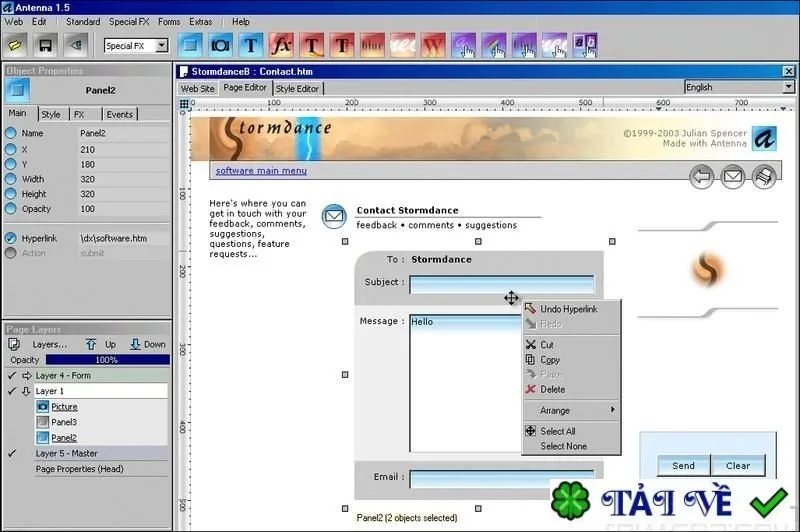Image resolution: width=800 pixels, height=532 pixels.
Task: Open a site with the folder icon
Action: (15, 45)
